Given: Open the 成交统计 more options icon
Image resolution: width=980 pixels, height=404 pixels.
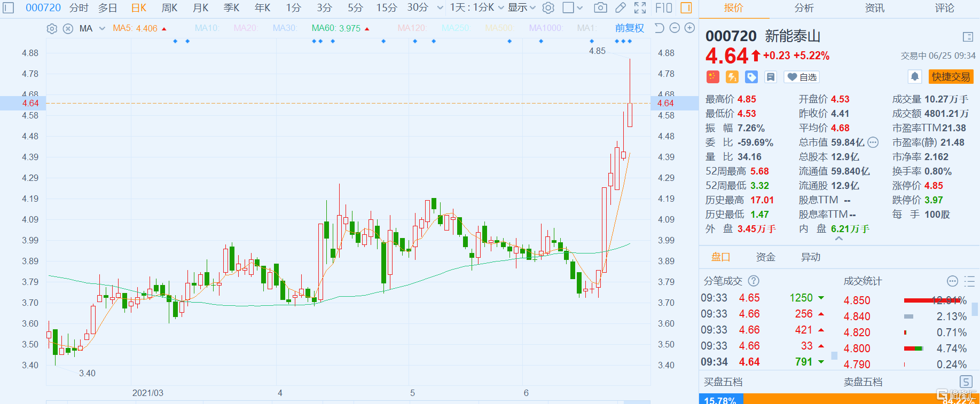Looking at the screenshot, I should tap(952, 281).
